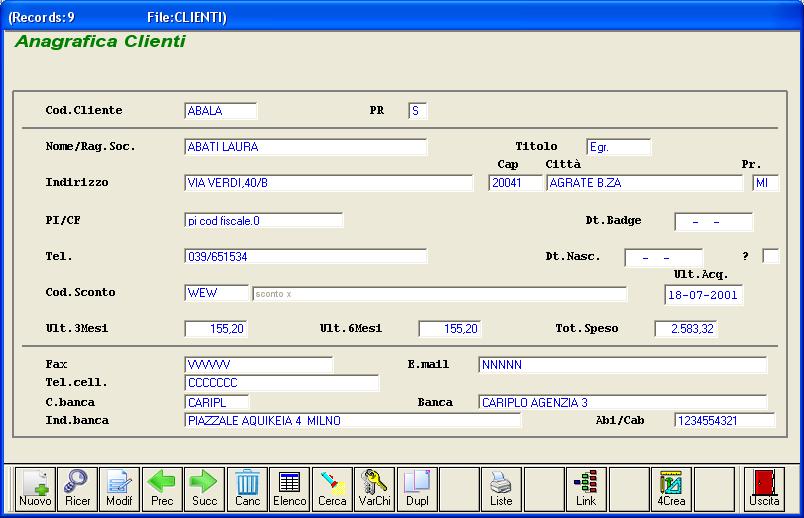
Task: Open the Link tool
Action: tap(586, 489)
